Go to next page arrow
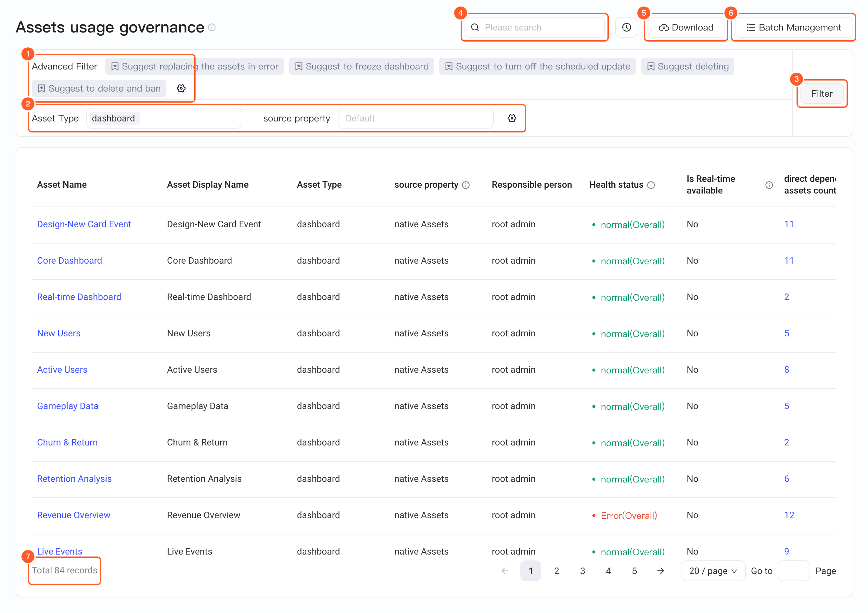This screenshot has height=613, width=868. point(660,571)
